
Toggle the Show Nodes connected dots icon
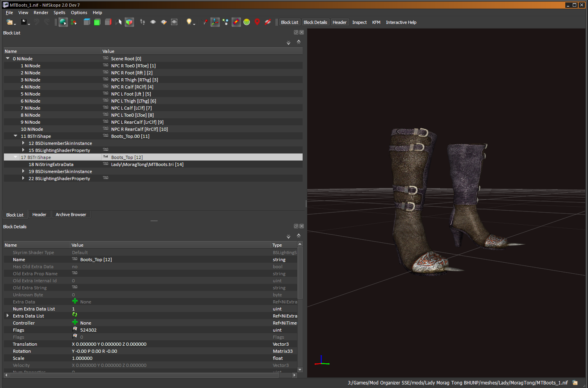pyautogui.click(x=225, y=22)
